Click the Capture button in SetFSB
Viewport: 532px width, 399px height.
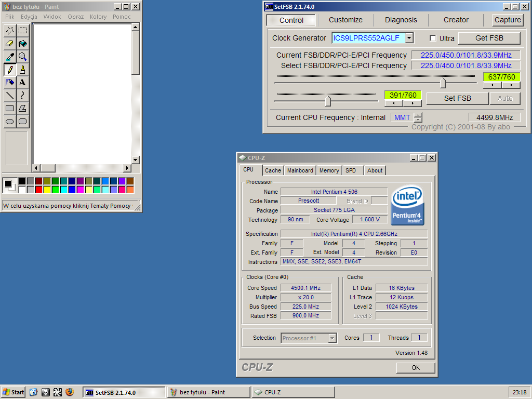(x=508, y=20)
